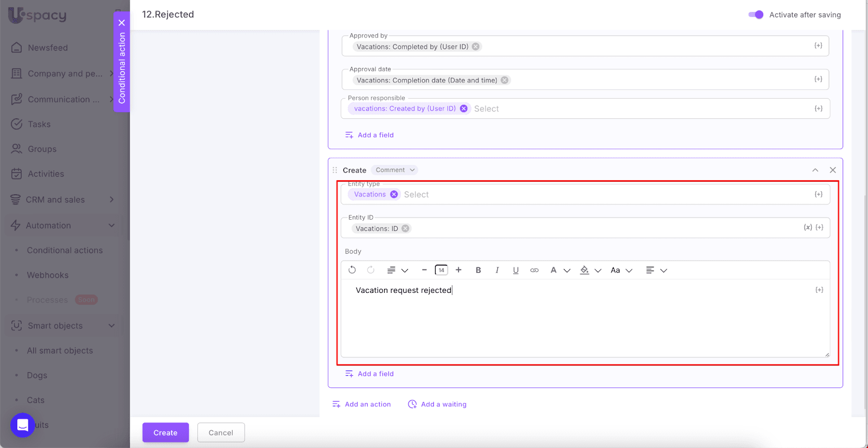
Task: Decrease font size with minus icon
Action: pos(424,270)
